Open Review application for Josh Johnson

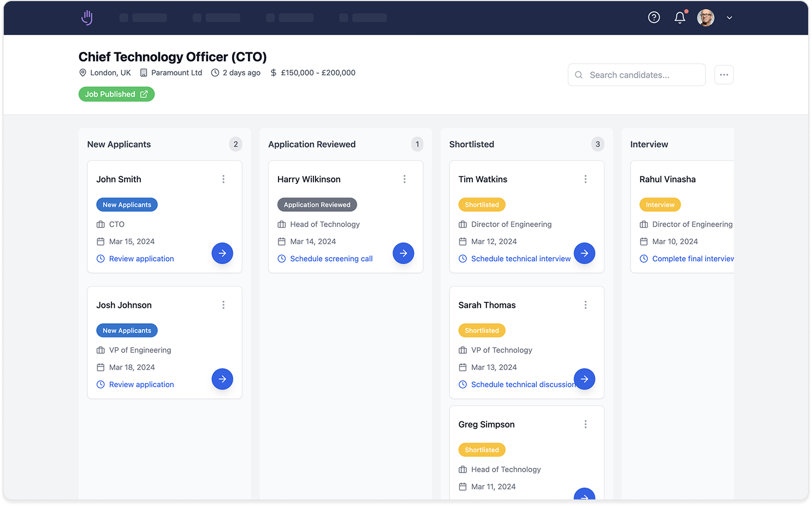tap(141, 384)
